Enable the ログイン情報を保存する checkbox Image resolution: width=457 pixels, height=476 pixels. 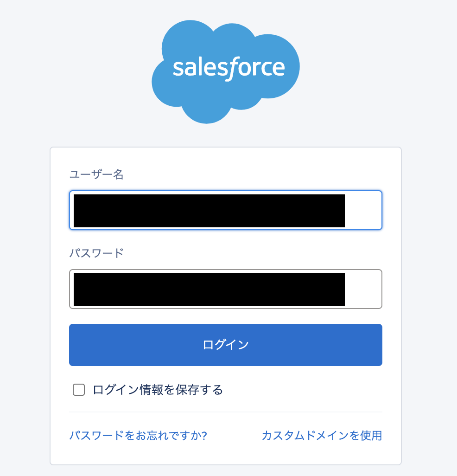click(79, 390)
